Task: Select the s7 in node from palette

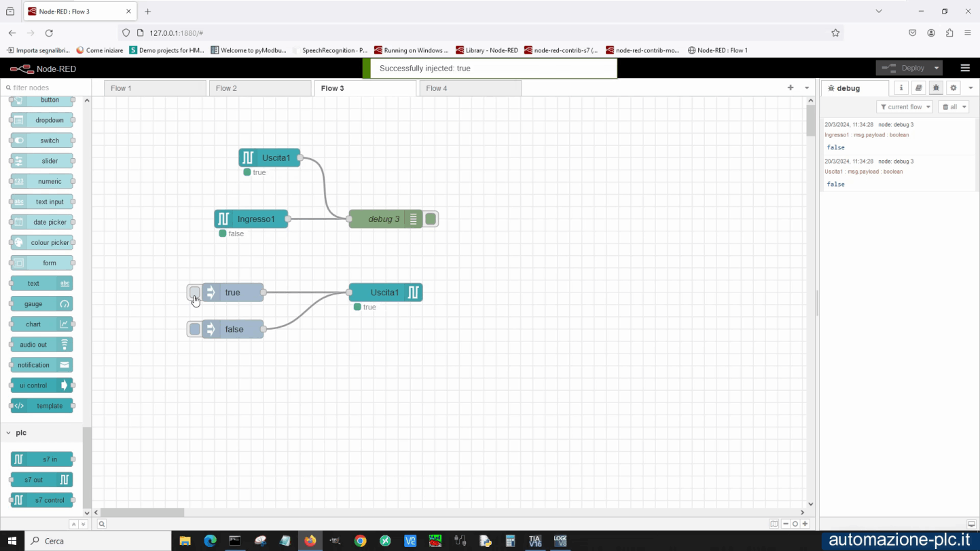Action: click(x=42, y=459)
